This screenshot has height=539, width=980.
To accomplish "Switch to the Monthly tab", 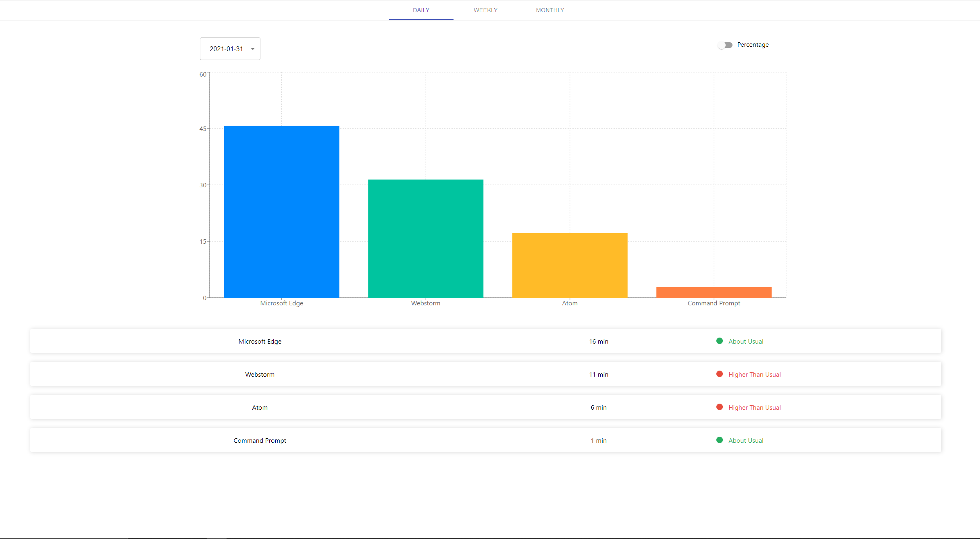I will click(x=550, y=10).
